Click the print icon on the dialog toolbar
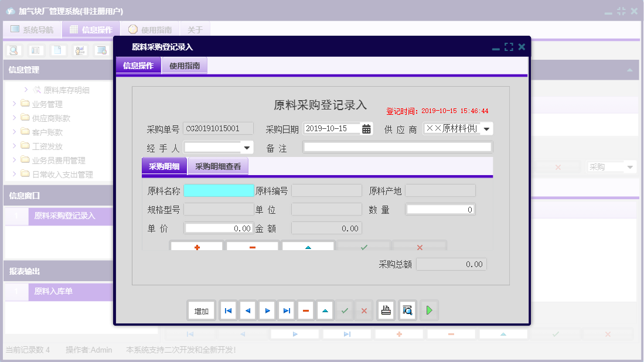The height and width of the screenshot is (362, 644). [386, 310]
